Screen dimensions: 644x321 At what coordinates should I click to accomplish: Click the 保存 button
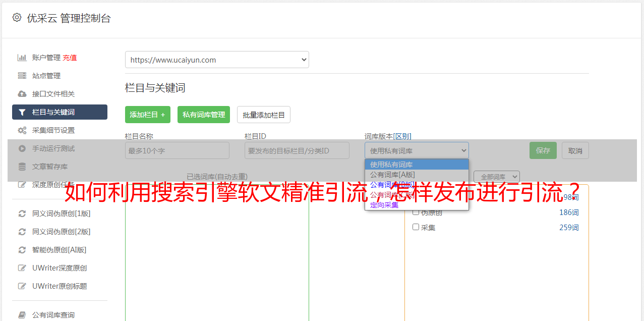(x=543, y=150)
